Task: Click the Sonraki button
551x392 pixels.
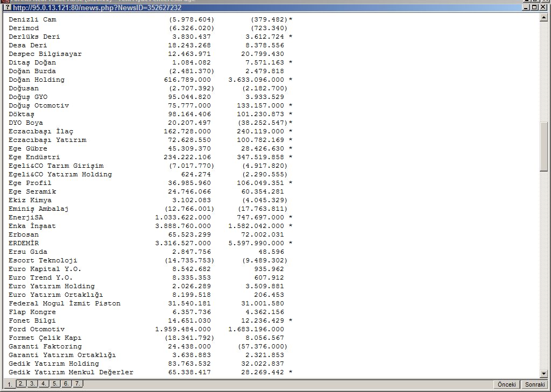Action: [x=535, y=384]
